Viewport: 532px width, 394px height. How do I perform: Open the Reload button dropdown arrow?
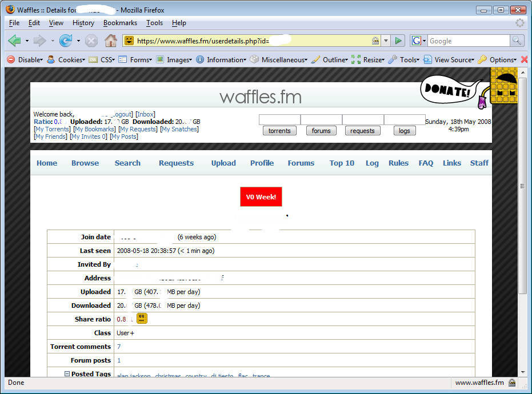click(78, 41)
